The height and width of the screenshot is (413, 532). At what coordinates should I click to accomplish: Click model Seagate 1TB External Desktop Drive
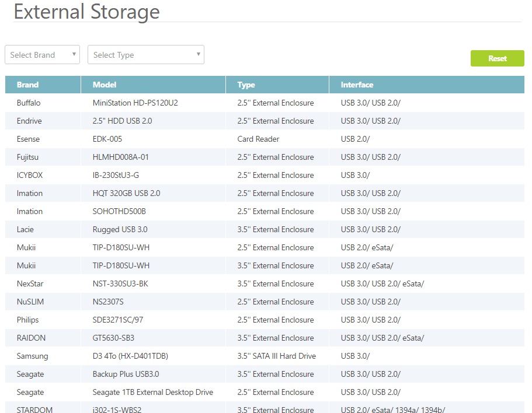152,393
